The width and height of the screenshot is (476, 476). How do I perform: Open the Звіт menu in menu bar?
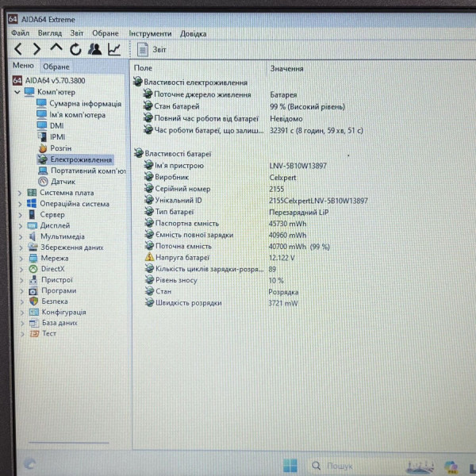[77, 33]
